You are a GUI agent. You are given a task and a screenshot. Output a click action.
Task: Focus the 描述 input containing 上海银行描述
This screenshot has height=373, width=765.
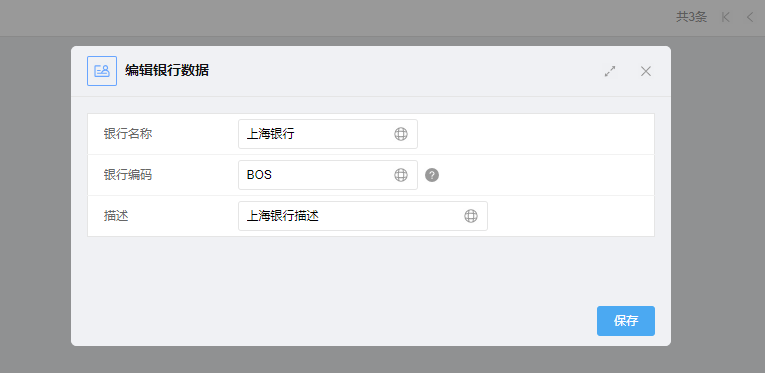point(363,216)
